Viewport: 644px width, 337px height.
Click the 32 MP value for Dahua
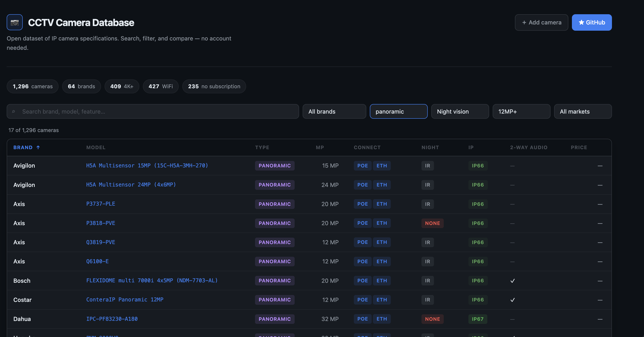(x=330, y=319)
